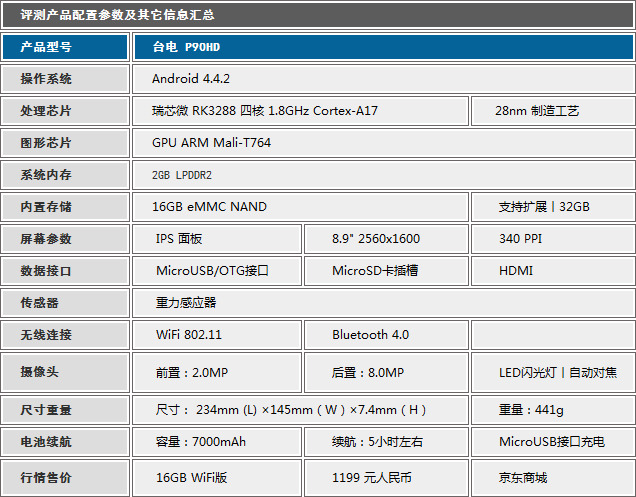
Task: Select the 行情售价 row label
Action: (65, 478)
